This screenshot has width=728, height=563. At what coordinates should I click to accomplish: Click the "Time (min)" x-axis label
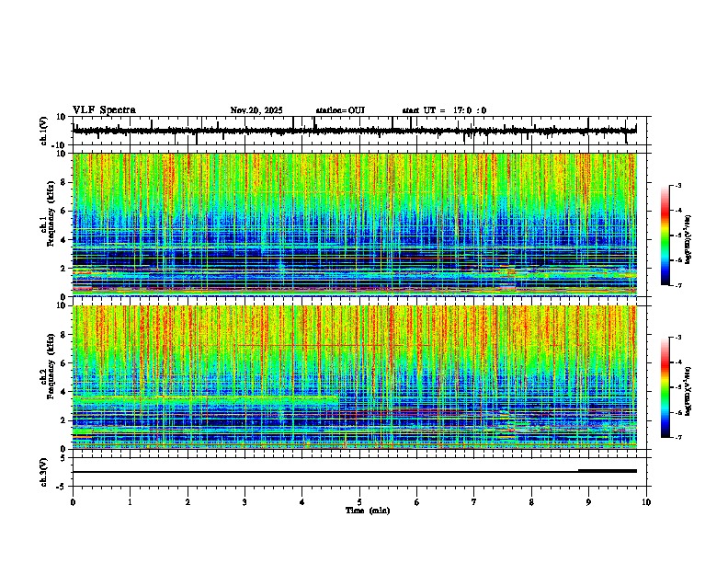click(368, 511)
